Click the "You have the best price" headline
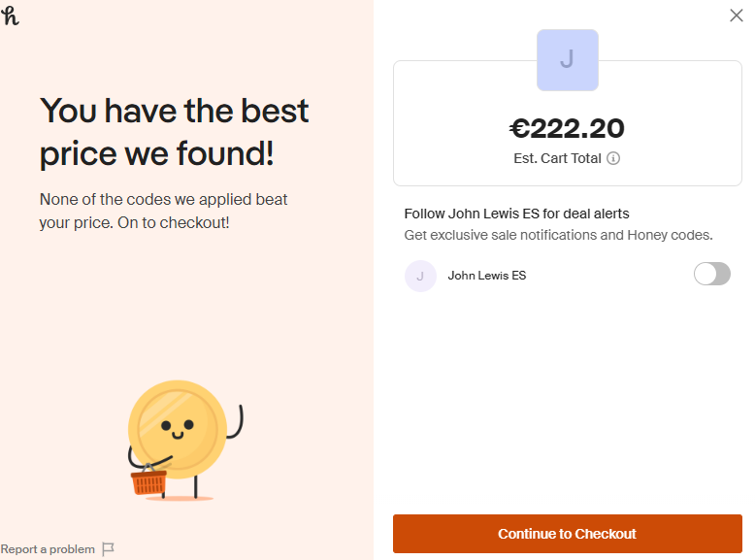The image size is (755, 560). pos(175,132)
